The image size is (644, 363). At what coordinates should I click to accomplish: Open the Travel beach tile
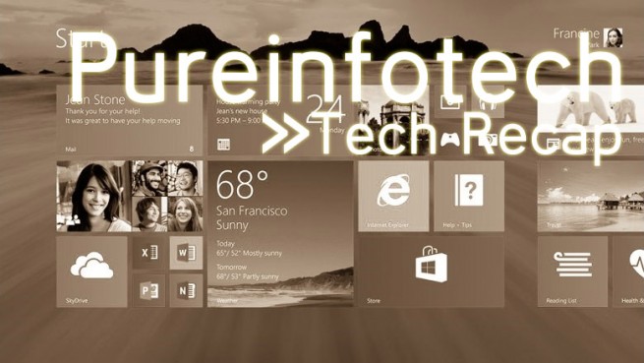pyautogui.click(x=591, y=196)
